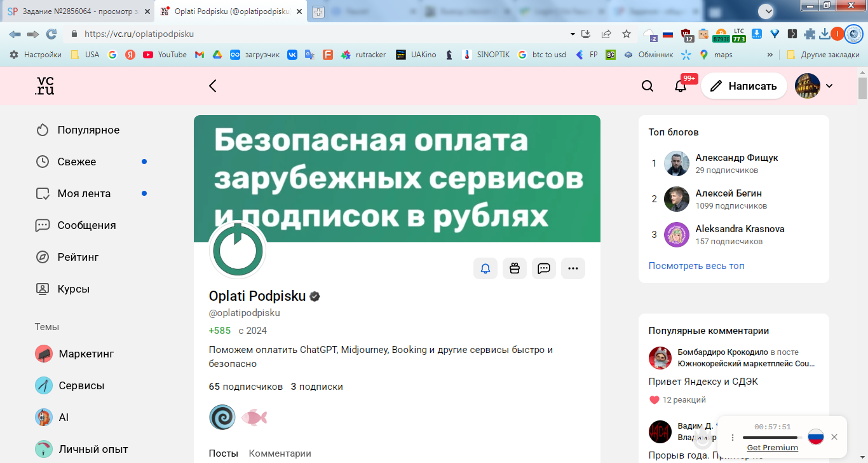This screenshot has height=463, width=868.
Task: Open new tab with plus button
Action: pyautogui.click(x=318, y=12)
